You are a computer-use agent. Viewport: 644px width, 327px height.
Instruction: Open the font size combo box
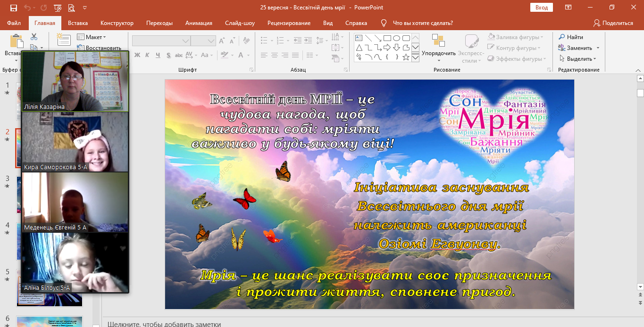(x=203, y=41)
